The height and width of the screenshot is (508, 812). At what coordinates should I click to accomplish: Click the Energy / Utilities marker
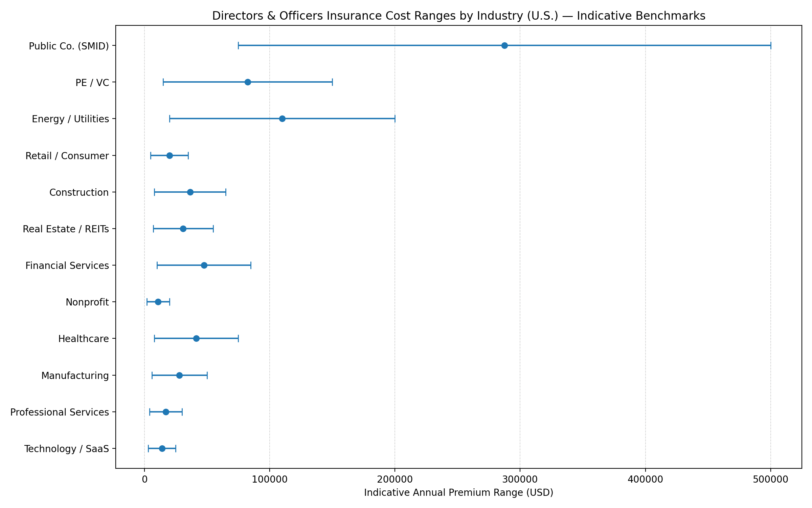point(282,118)
